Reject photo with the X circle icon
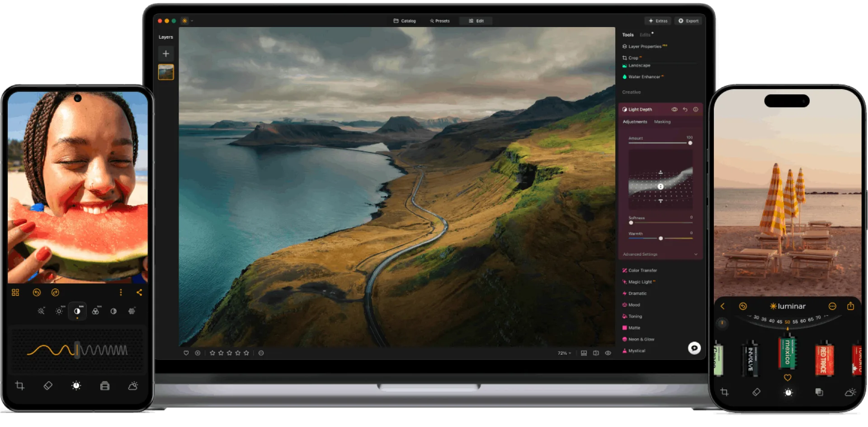Image resolution: width=868 pixels, height=427 pixels. pos(198,353)
